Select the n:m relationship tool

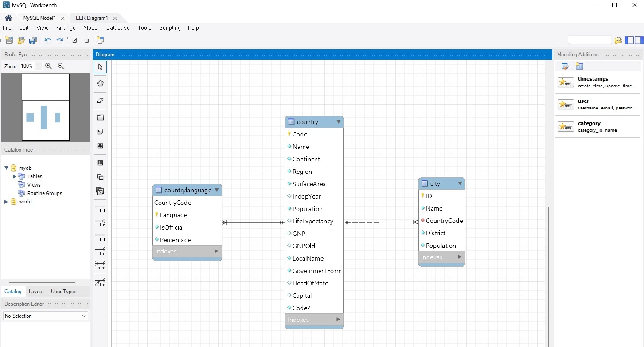click(101, 265)
